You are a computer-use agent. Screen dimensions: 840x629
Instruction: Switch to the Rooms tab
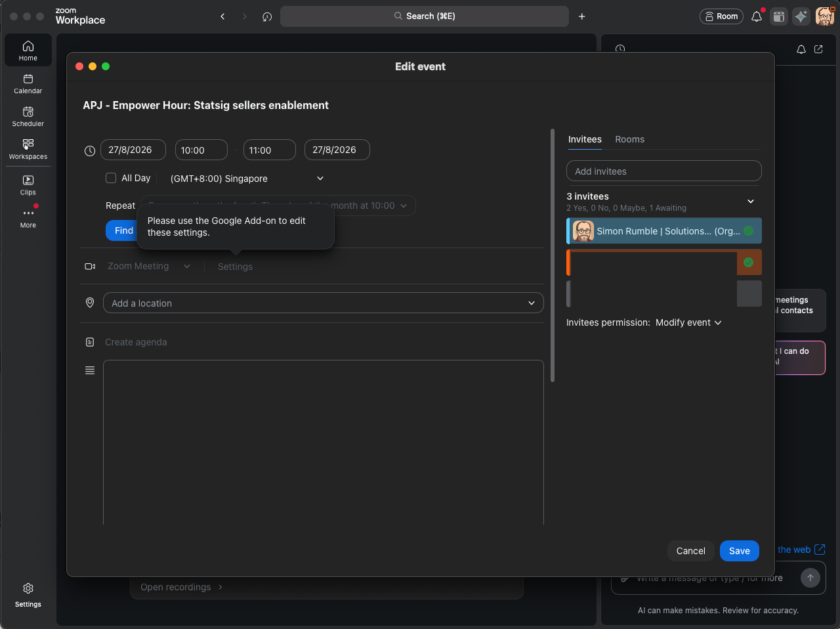coord(629,139)
